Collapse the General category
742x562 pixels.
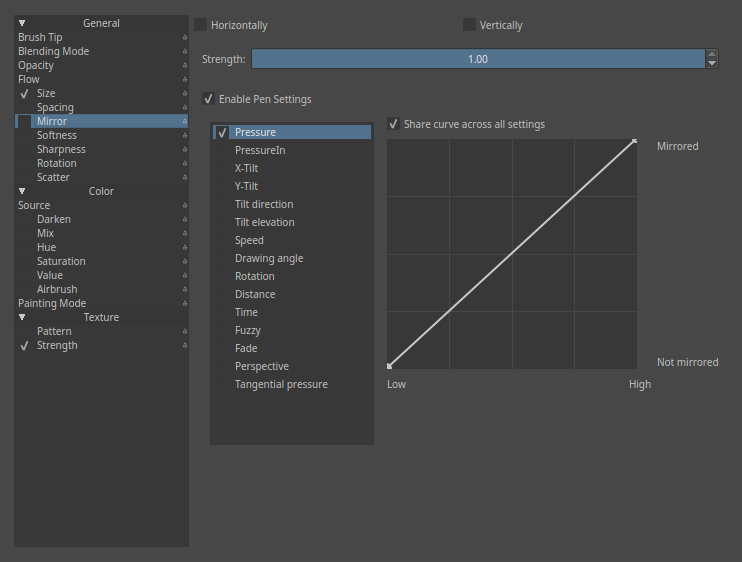22,23
